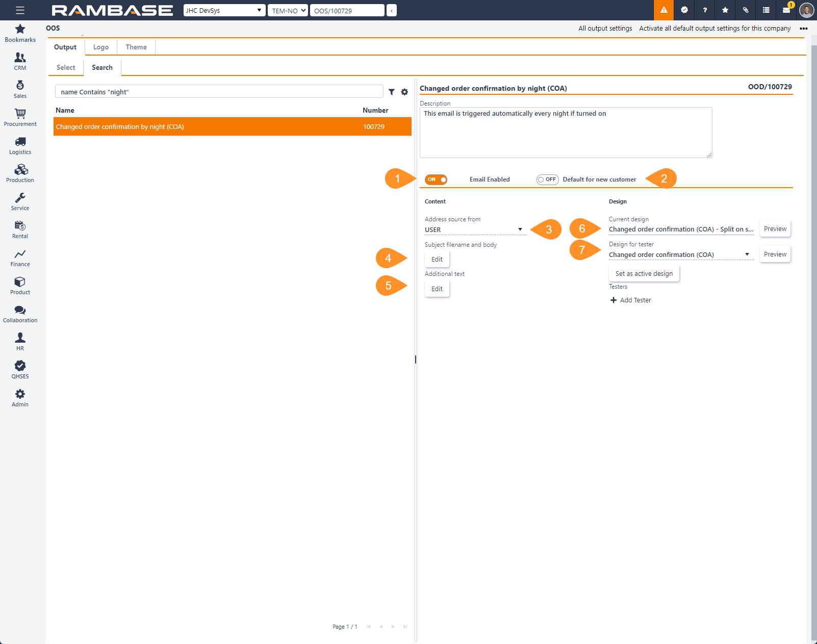Click the name Contains search field
Image resolution: width=817 pixels, height=644 pixels.
click(x=219, y=92)
